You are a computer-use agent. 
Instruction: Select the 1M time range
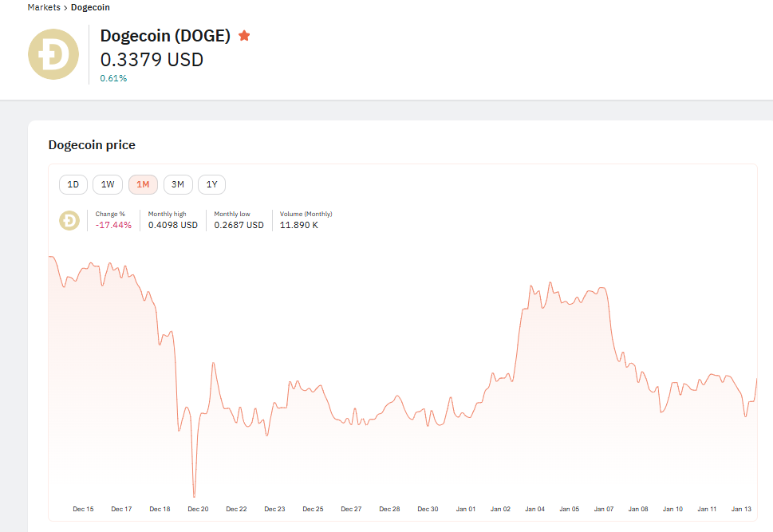[143, 184]
